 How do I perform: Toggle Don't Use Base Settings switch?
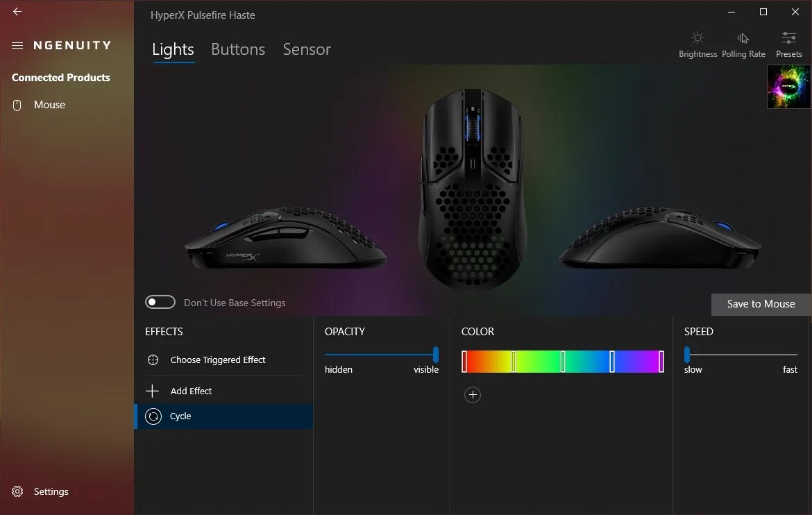pyautogui.click(x=160, y=302)
